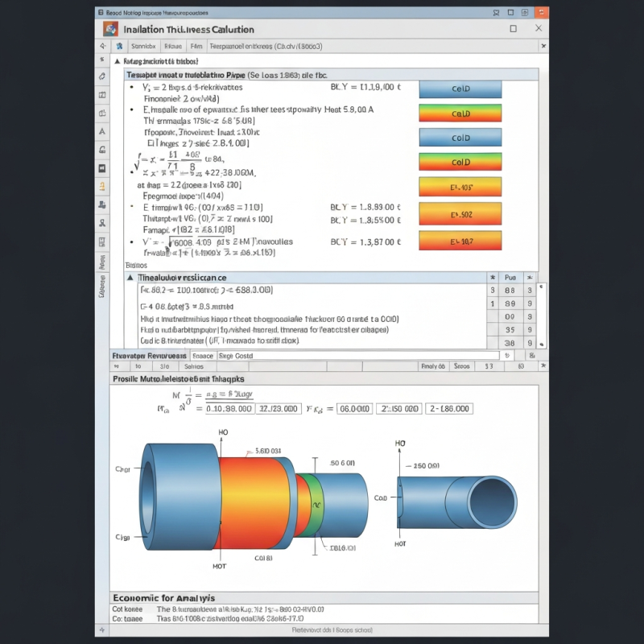
Task: Switch to the Salmos tab near the bottom toolbar
Action: coord(196,366)
